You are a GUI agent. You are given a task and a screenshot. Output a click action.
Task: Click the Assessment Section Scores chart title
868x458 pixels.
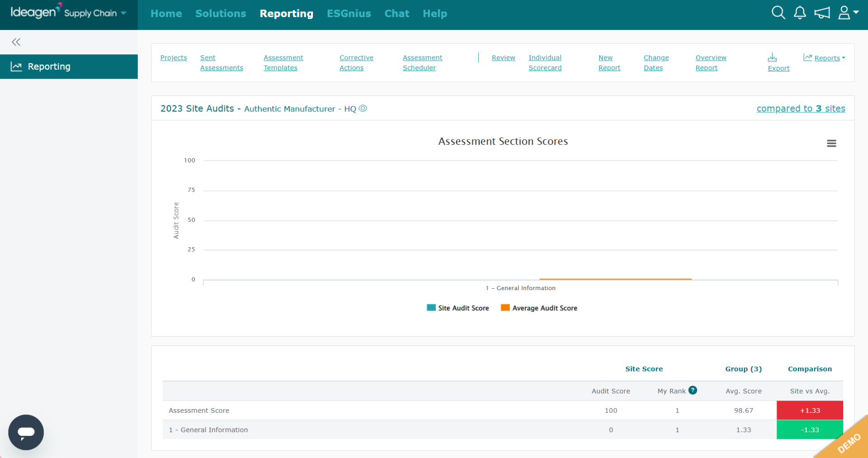click(x=503, y=141)
